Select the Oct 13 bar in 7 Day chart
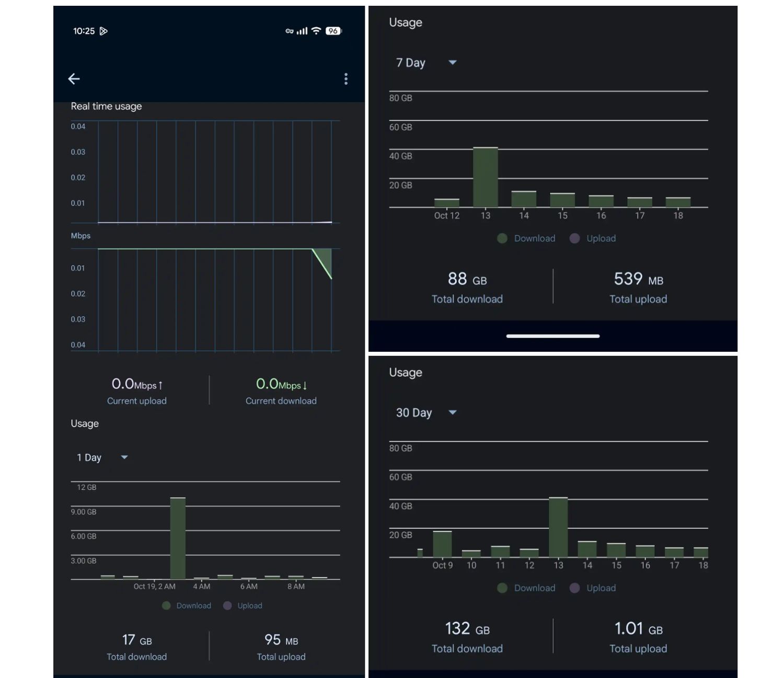The height and width of the screenshot is (678, 784). 486,177
